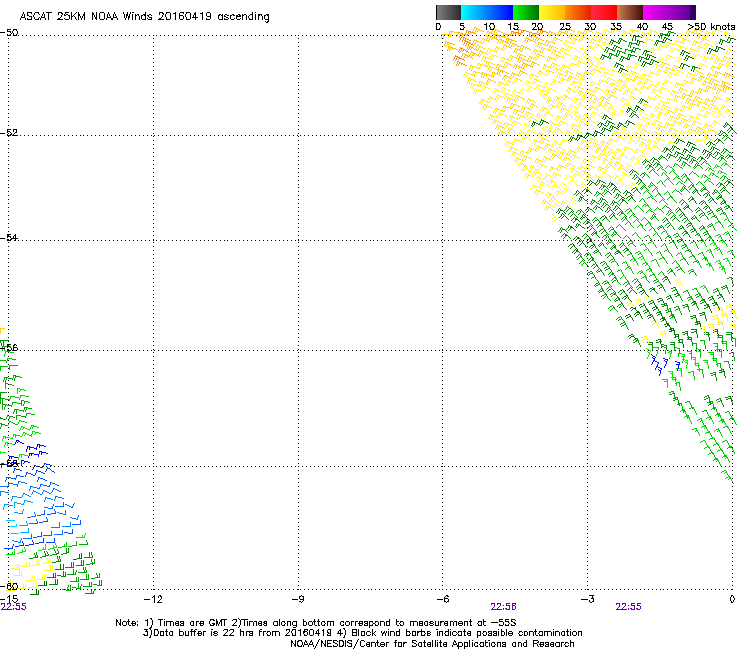Click the yellow 20-25 knots color segment
Screen dimensions: 740x650
point(552,12)
